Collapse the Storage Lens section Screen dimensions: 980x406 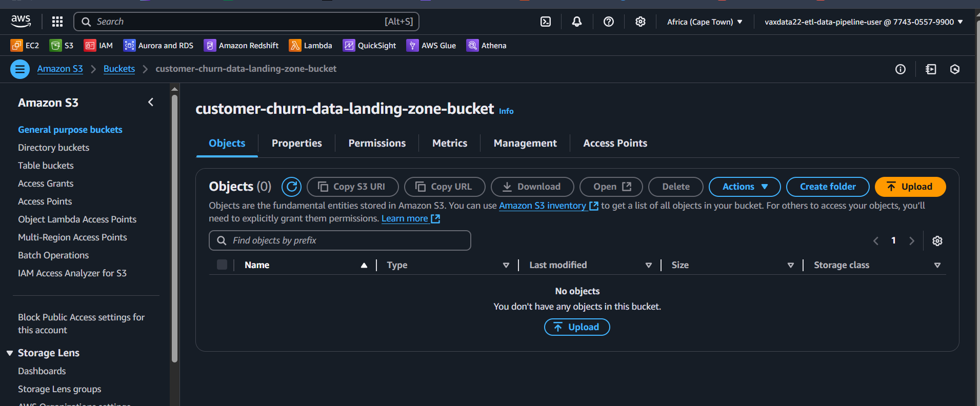[10, 353]
